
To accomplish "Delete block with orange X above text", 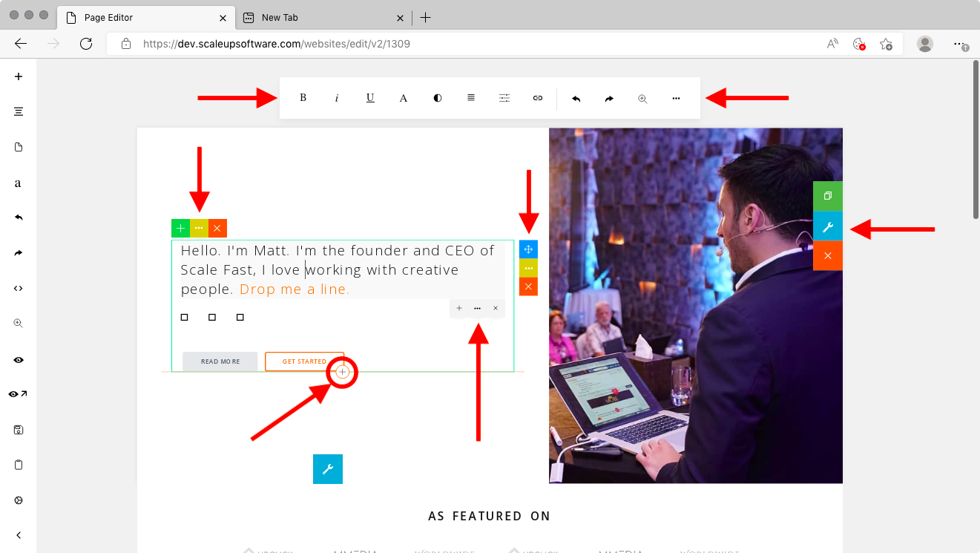I will pyautogui.click(x=217, y=228).
